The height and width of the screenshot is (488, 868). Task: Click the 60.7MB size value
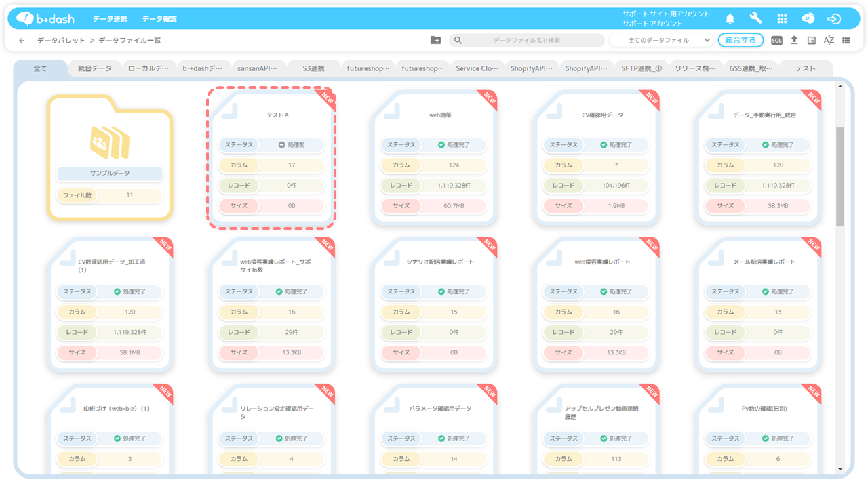[454, 206]
